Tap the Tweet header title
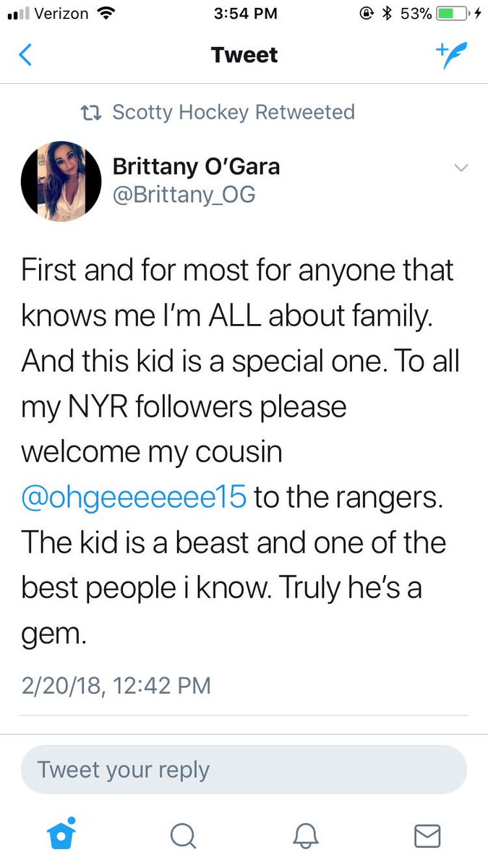 tap(244, 55)
